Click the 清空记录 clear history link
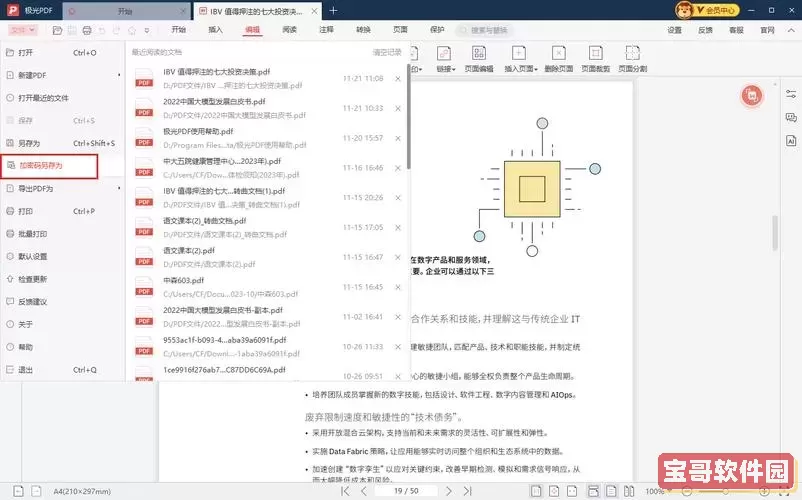 point(387,52)
